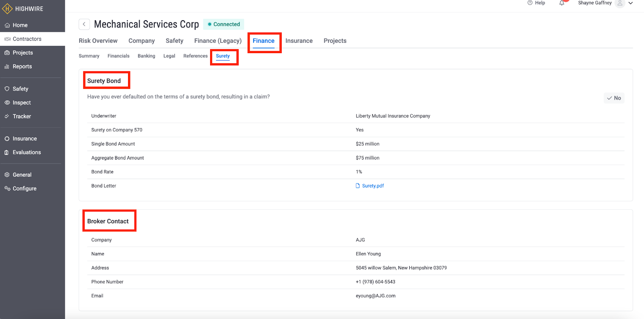Click the user avatar icon

[619, 3]
